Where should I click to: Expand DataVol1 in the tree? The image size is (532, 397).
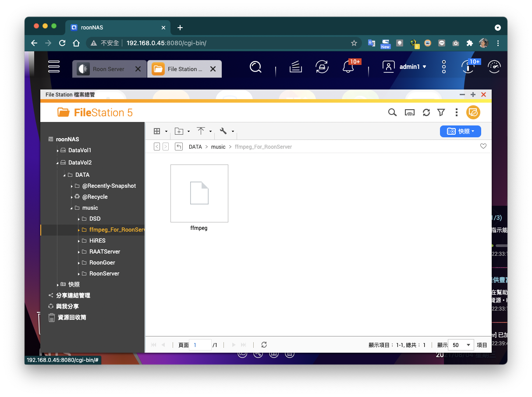point(57,150)
